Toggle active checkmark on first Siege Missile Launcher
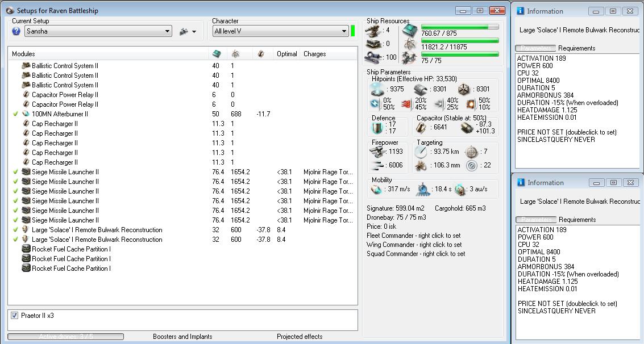 15,172
